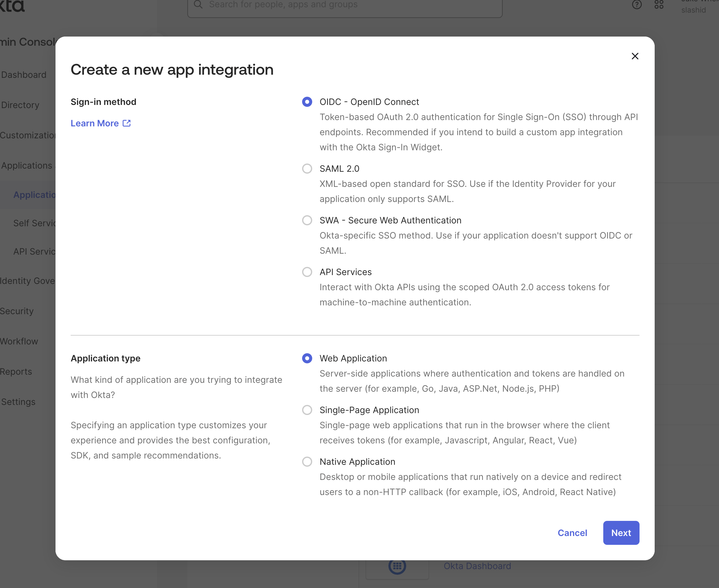This screenshot has height=588, width=719.
Task: Click the external link icon beside Learn More
Action: 127,123
